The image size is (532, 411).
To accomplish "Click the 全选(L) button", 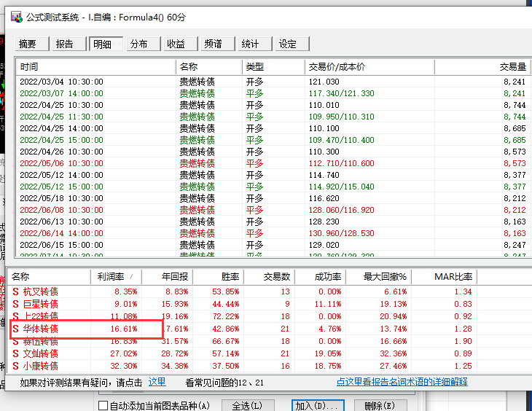I will pos(248,406).
